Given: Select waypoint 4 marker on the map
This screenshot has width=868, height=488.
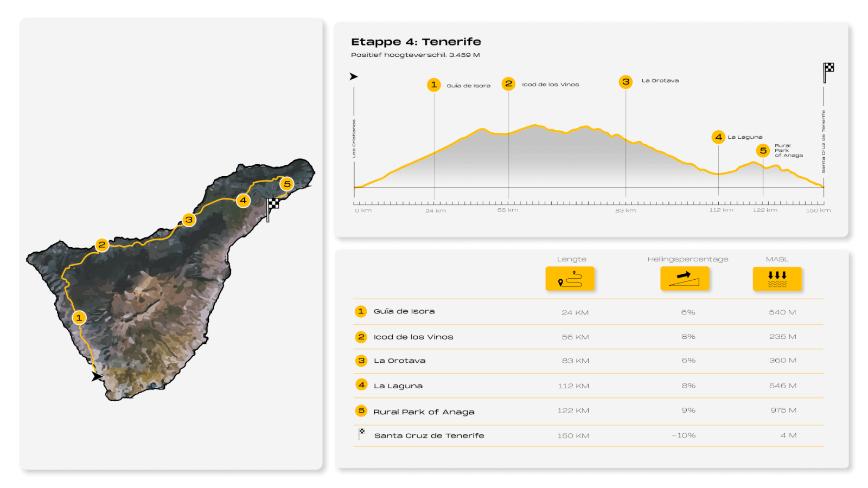Looking at the screenshot, I should [243, 200].
